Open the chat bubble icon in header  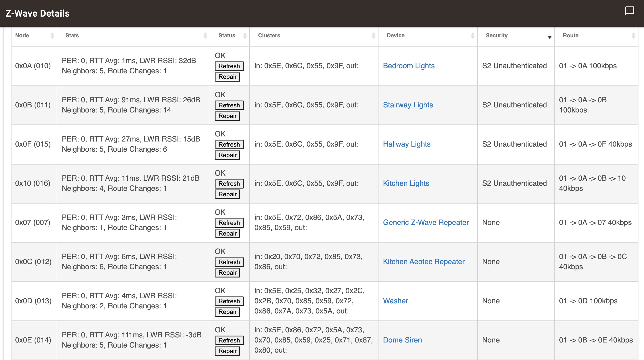629,11
